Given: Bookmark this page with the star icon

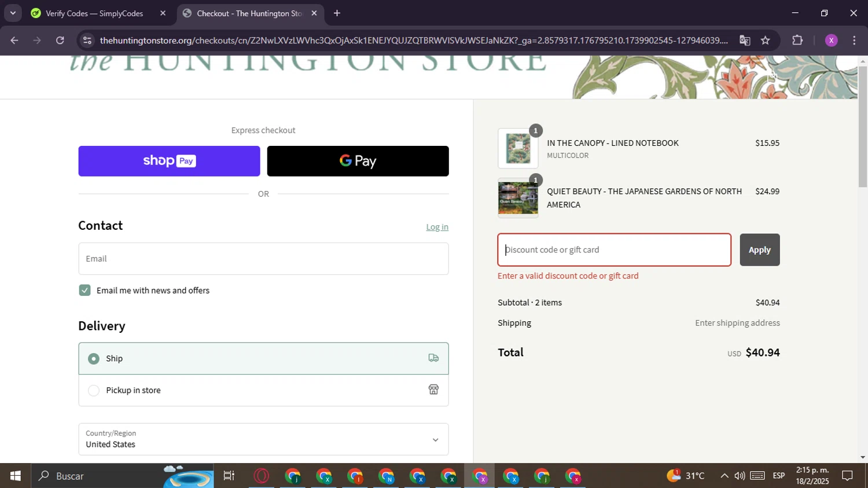Looking at the screenshot, I should pyautogui.click(x=766, y=41).
